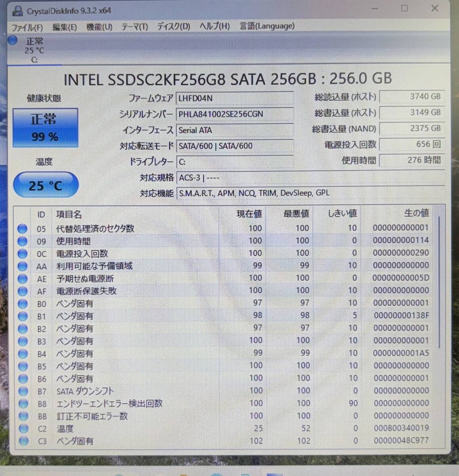The height and width of the screenshot is (476, 459).
Task: Click the 生の値 column header
Action: tap(416, 213)
